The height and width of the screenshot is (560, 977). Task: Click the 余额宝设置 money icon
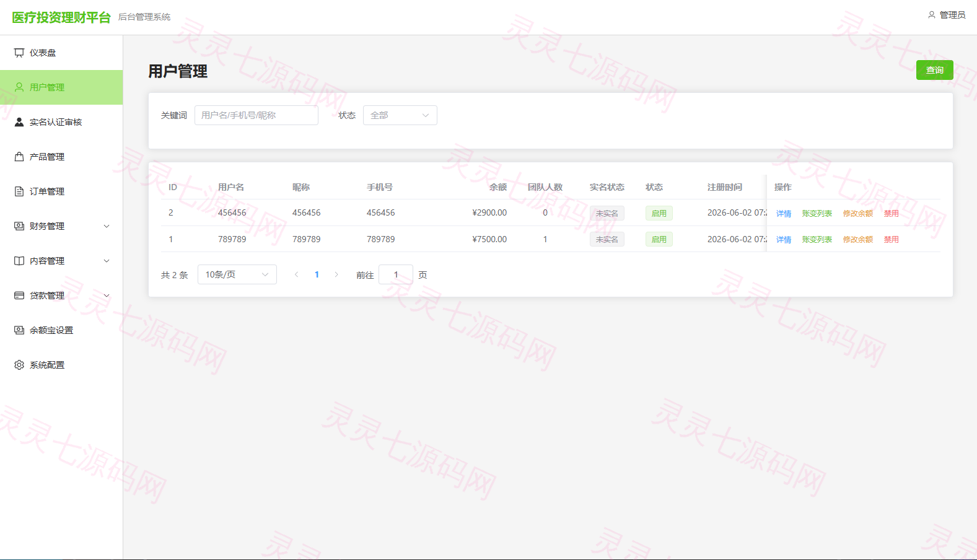[19, 330]
